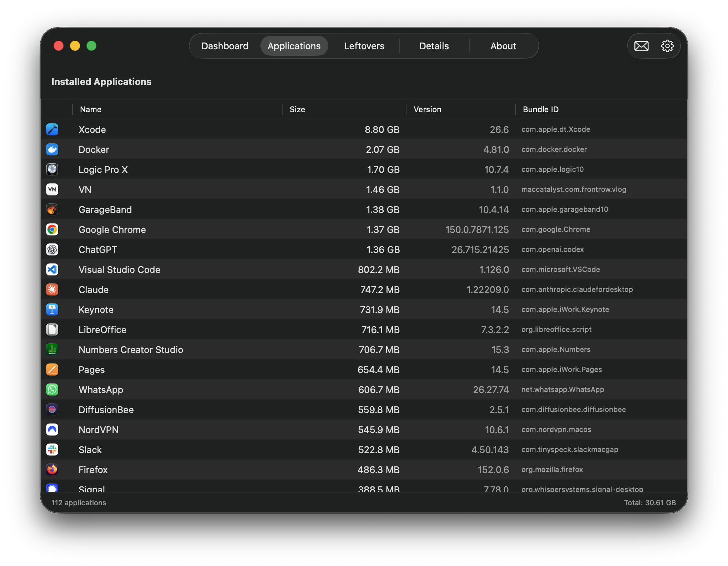Click the DiffusionBee name
Screen dimensions: 728x566
coord(106,410)
